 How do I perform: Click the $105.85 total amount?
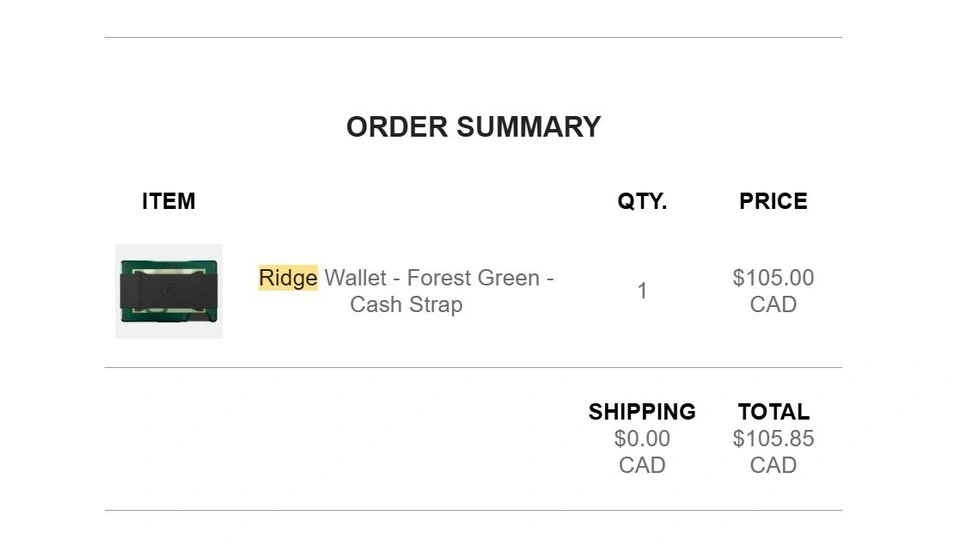pyautogui.click(x=773, y=439)
